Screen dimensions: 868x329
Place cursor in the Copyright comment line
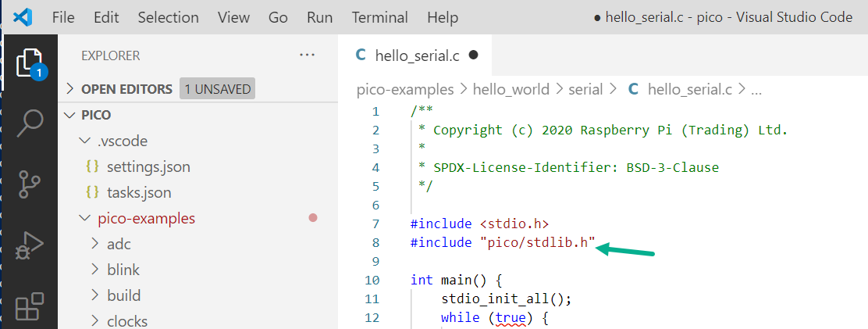603,131
